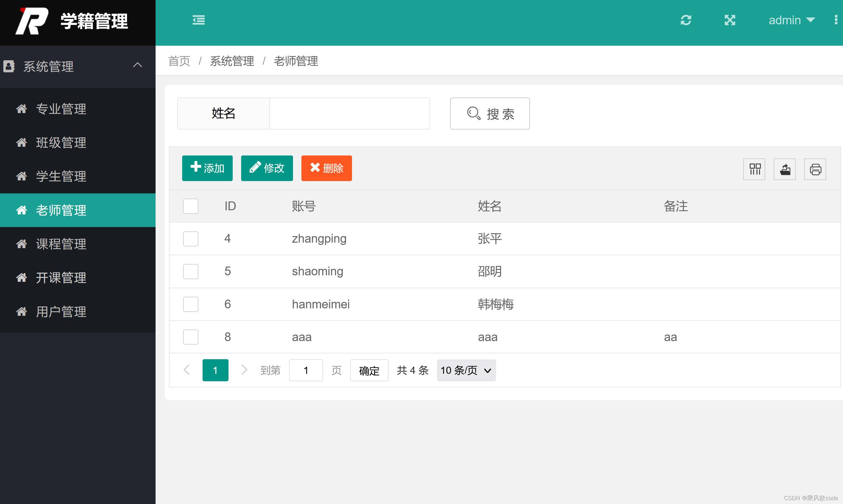The height and width of the screenshot is (504, 843).
Task: Open the 10 条/页 page size dropdown
Action: pos(466,370)
